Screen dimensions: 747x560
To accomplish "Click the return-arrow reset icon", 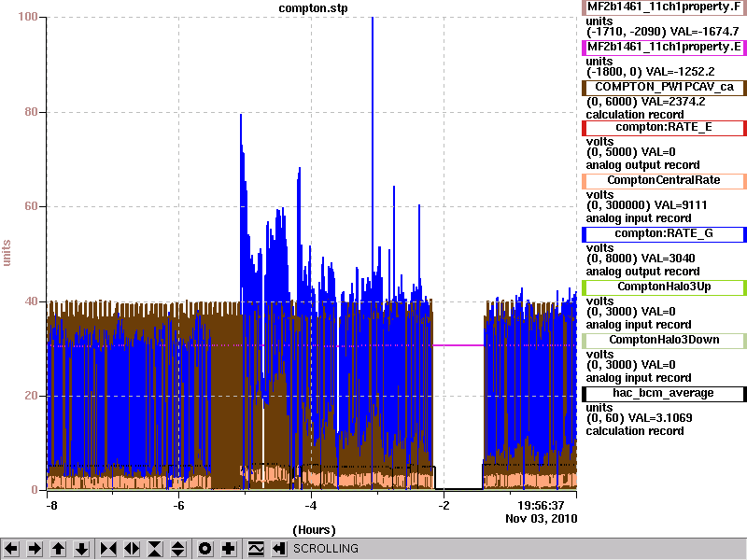I will click(x=278, y=549).
